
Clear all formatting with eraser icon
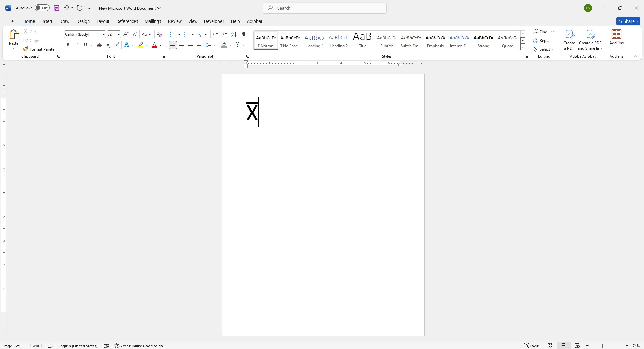point(159,34)
